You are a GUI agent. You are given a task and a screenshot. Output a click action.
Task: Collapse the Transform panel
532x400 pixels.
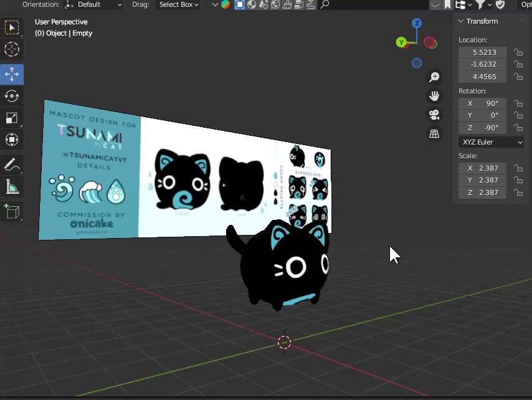pos(461,21)
